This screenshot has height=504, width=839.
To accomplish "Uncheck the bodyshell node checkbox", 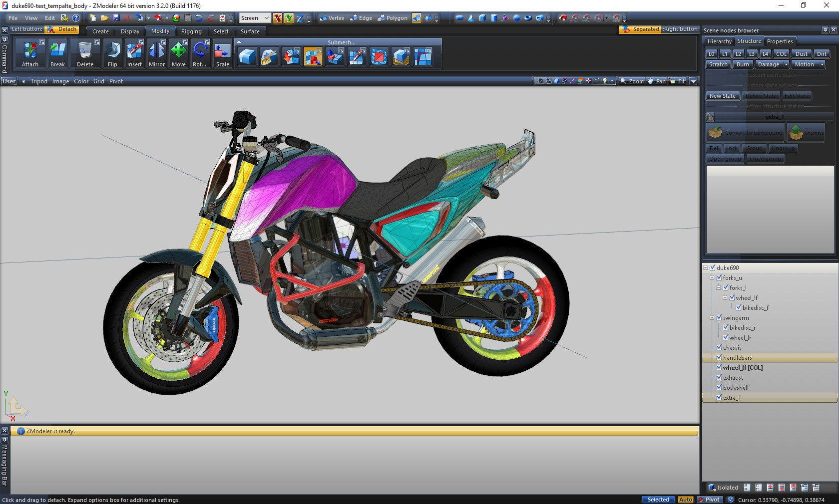I will pyautogui.click(x=719, y=387).
